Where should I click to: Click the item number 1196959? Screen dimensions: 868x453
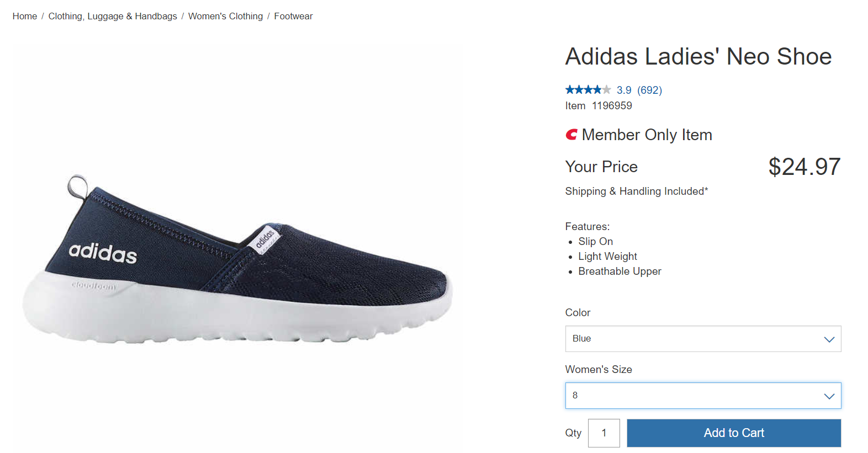point(612,106)
